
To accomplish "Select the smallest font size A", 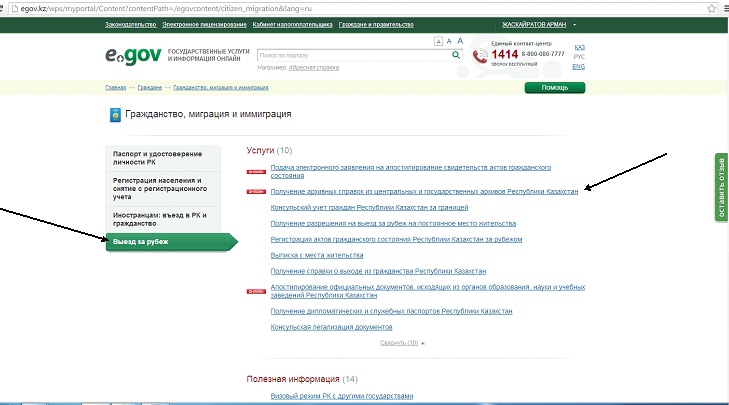I will coord(438,42).
